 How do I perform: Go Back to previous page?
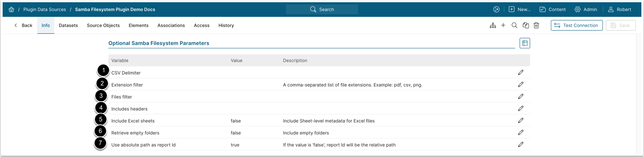[x=23, y=25]
